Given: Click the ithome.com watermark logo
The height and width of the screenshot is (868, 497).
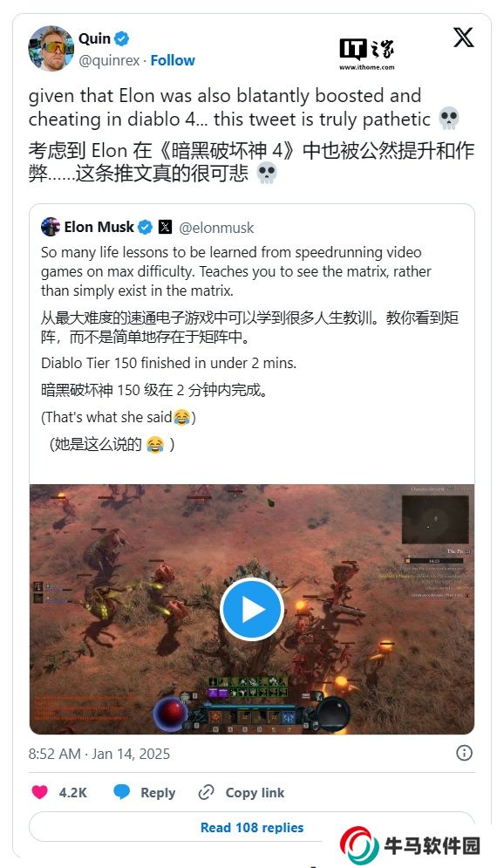Looking at the screenshot, I should tap(367, 54).
